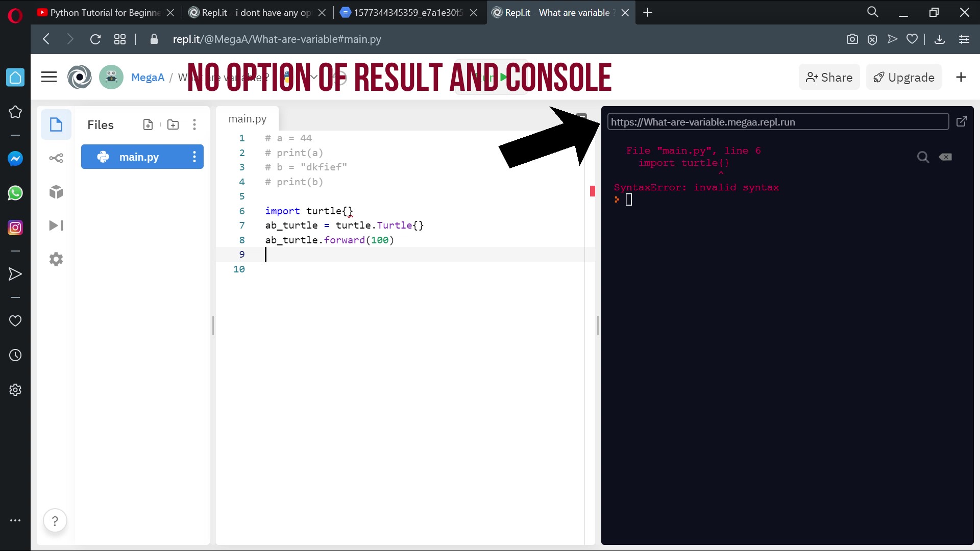Close the Python Tutorial for Beginners tab

(170, 13)
